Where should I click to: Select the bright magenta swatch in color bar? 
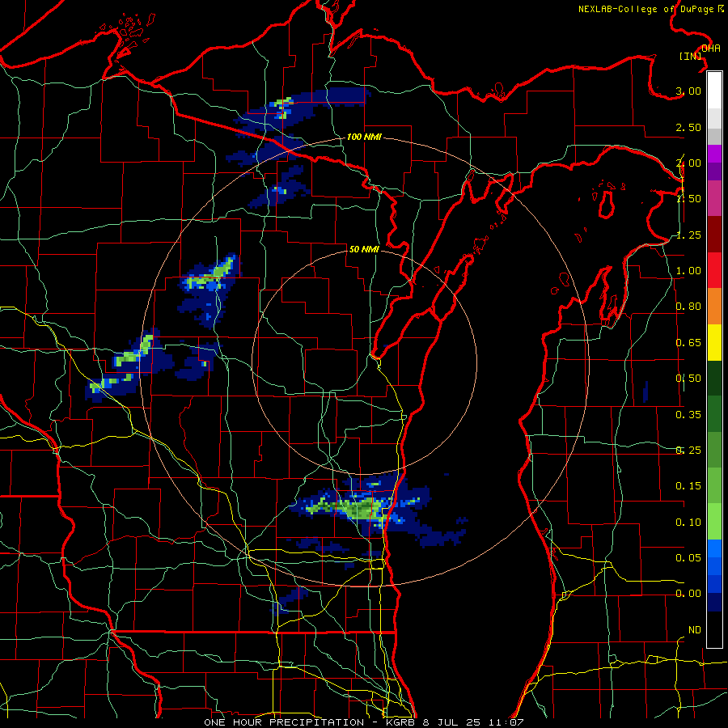(714, 154)
